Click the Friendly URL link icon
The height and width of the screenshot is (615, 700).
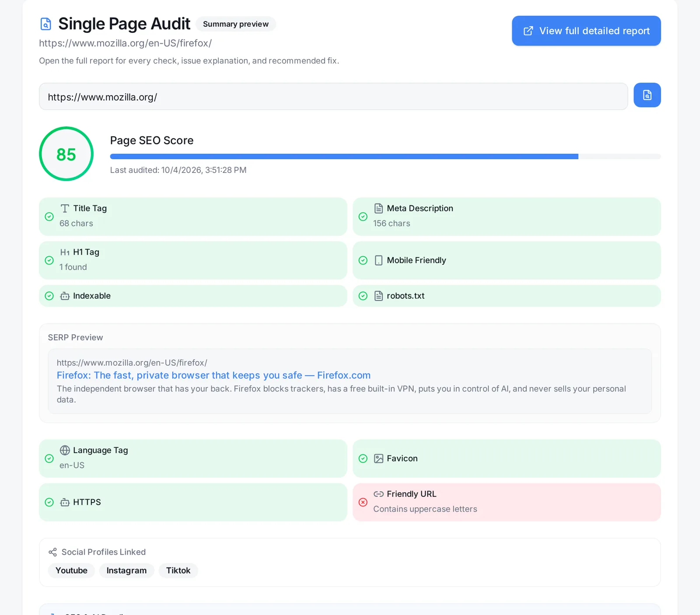pos(378,494)
